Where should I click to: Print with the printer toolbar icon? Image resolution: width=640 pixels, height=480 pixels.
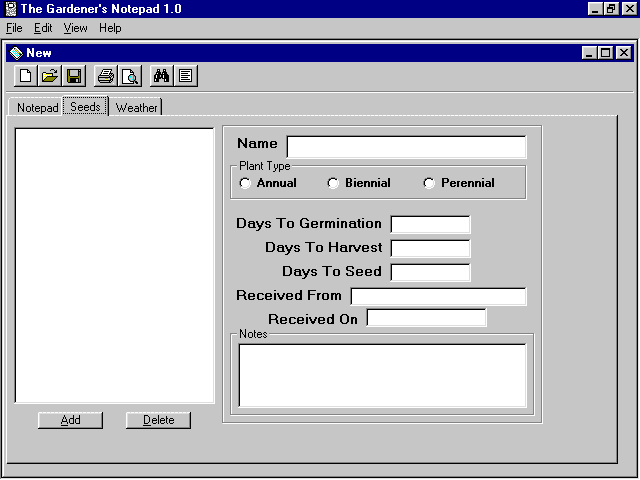coord(105,76)
